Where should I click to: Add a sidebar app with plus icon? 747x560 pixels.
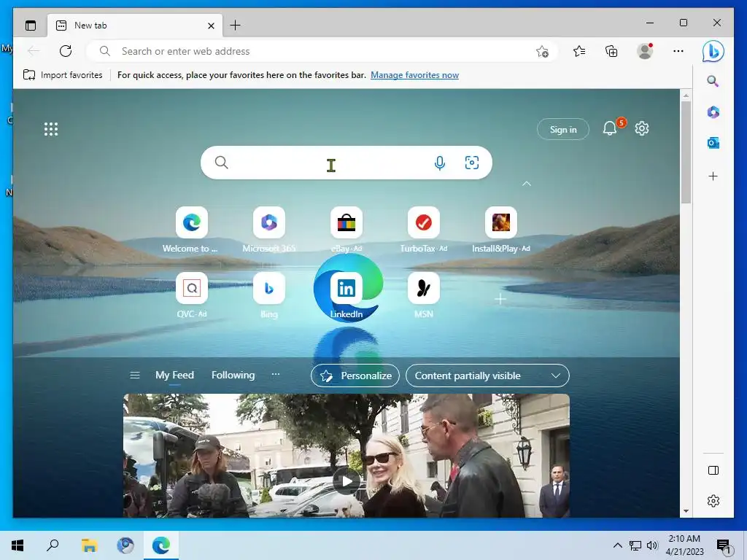pos(713,176)
